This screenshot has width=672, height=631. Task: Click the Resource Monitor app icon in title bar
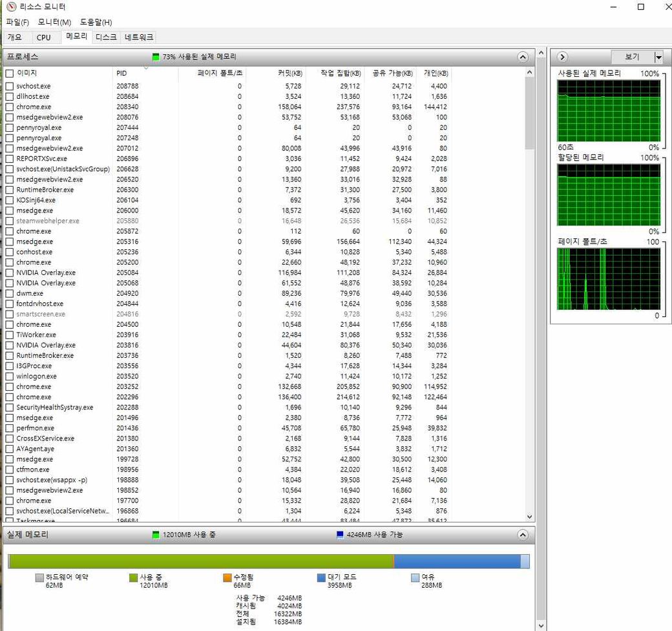pyautogui.click(x=10, y=7)
